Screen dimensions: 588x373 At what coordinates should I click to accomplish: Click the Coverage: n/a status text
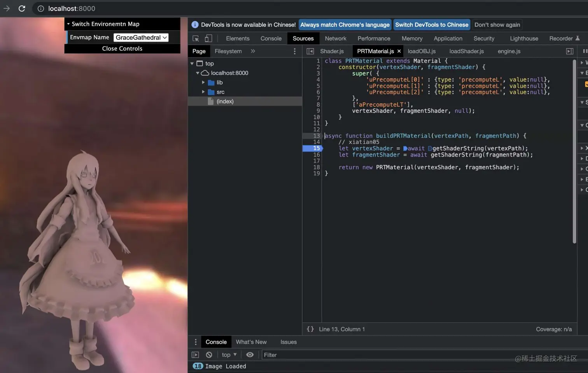554,329
